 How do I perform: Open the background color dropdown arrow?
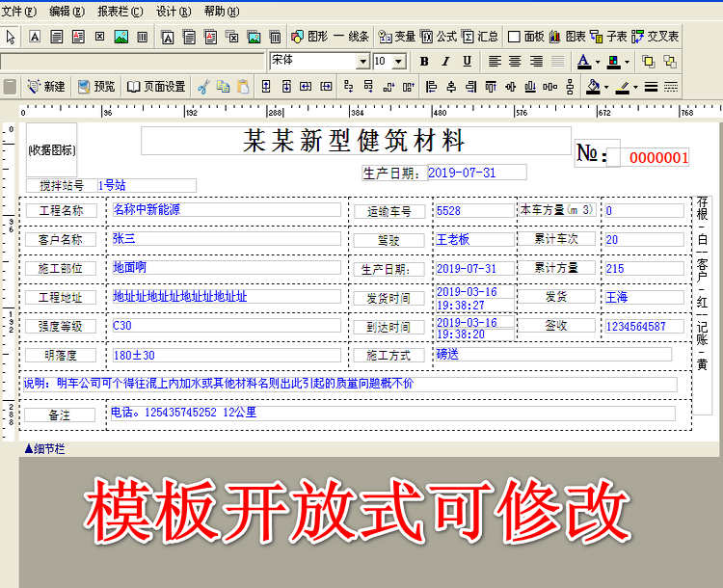tap(627, 62)
